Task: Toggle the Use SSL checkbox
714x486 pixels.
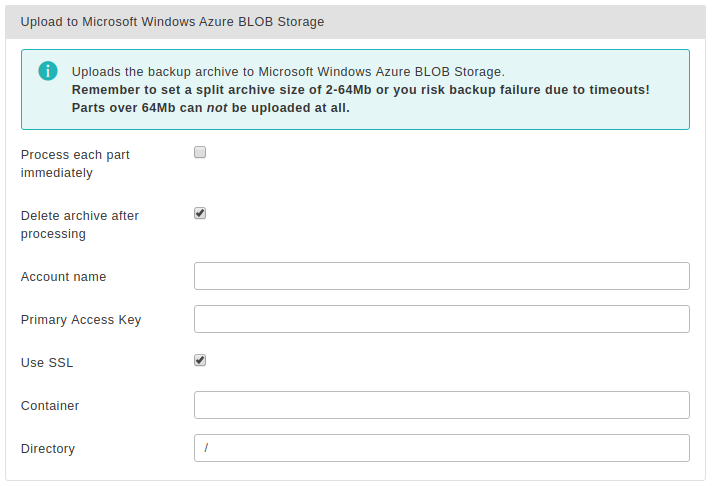Action: (x=200, y=360)
